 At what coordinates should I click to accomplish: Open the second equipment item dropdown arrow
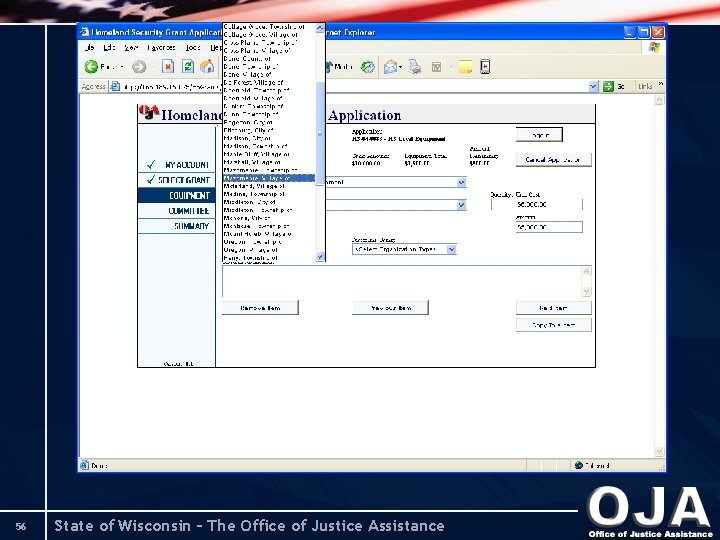point(461,205)
